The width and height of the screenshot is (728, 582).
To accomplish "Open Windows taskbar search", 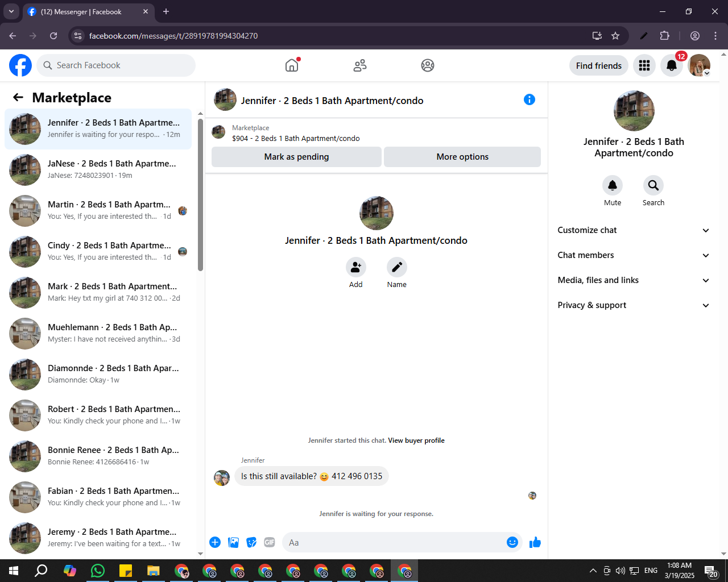I will point(41,571).
